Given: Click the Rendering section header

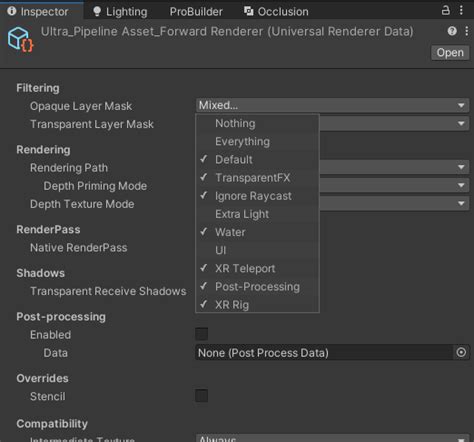Looking at the screenshot, I should 43,150.
